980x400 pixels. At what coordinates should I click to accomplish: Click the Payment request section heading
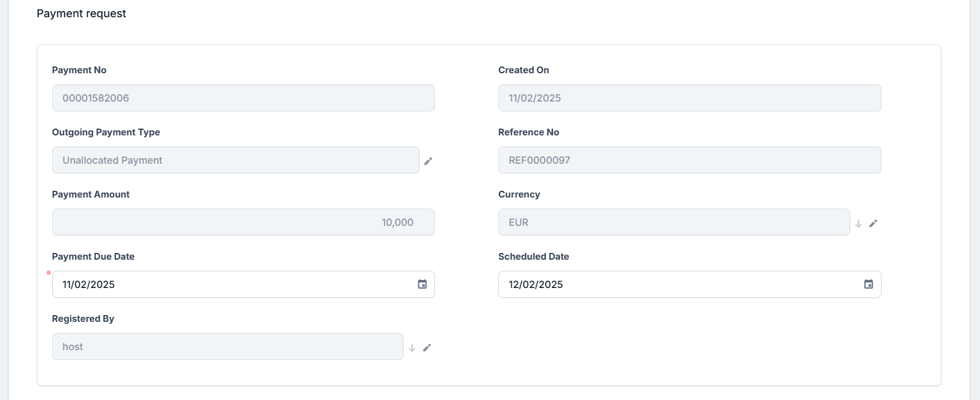point(81,14)
